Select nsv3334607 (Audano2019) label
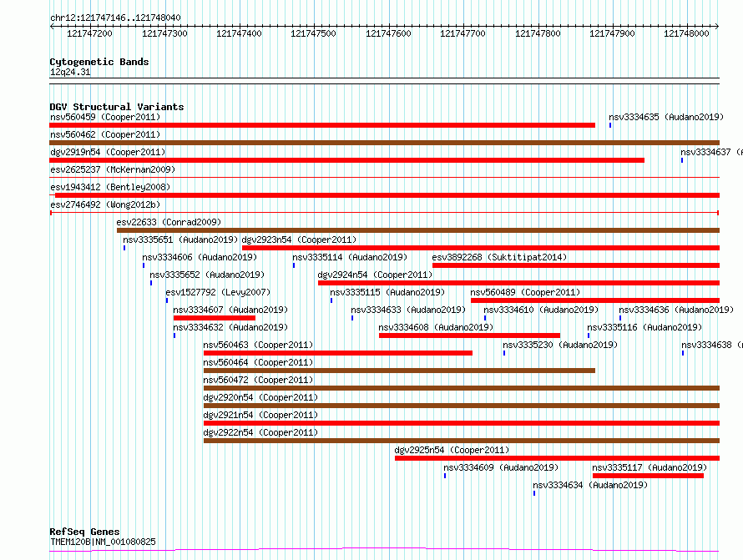The width and height of the screenshot is (743, 560). pos(230,310)
